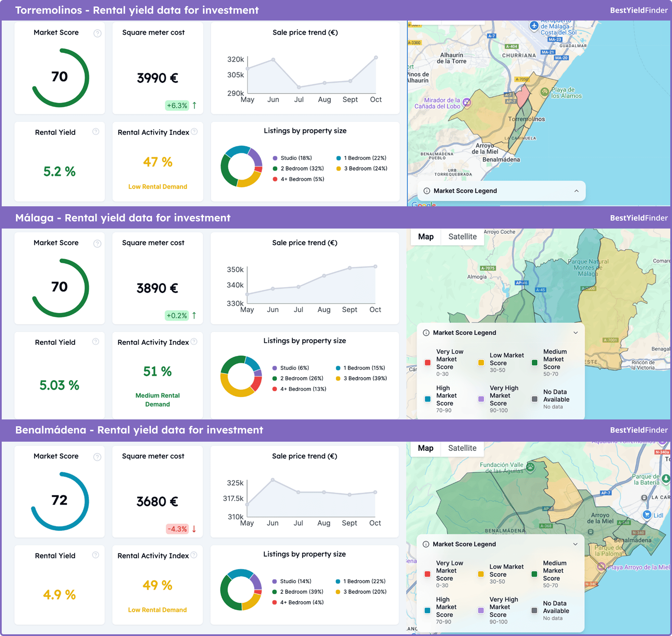Click the Lidl store marker on Benalmádena map
The image size is (672, 636).
click(647, 515)
